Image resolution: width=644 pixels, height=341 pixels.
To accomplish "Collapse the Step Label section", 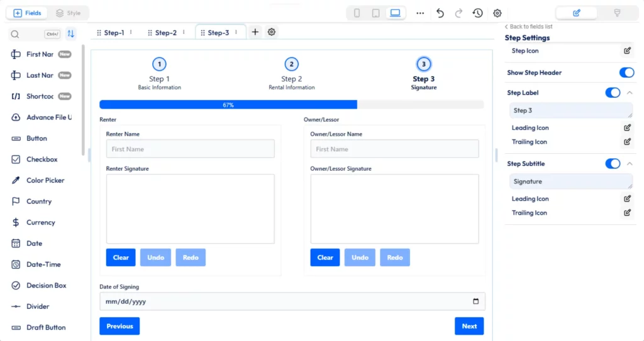I will [x=630, y=93].
